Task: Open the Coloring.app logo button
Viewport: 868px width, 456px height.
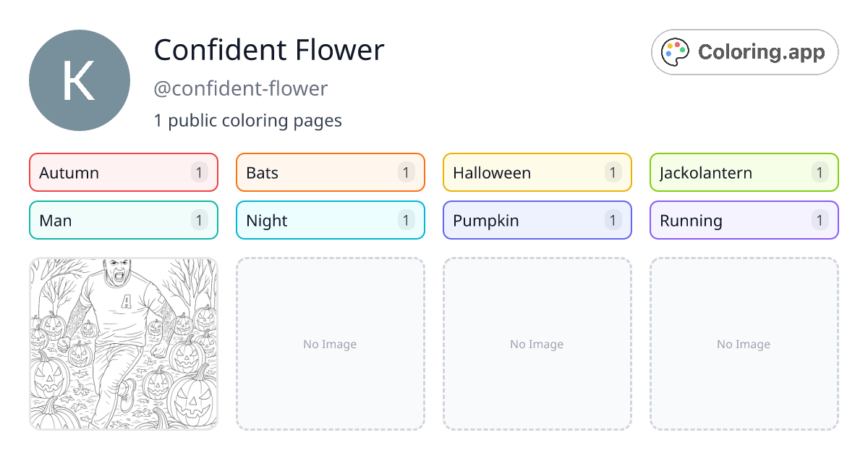Action: point(745,52)
